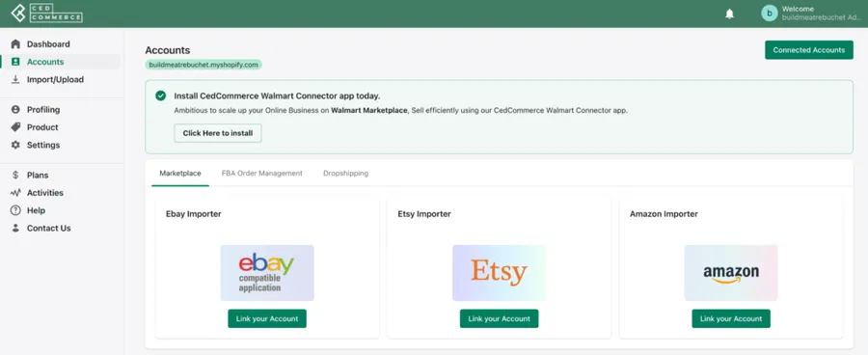Click the Ebay Importer card title

pyautogui.click(x=193, y=214)
